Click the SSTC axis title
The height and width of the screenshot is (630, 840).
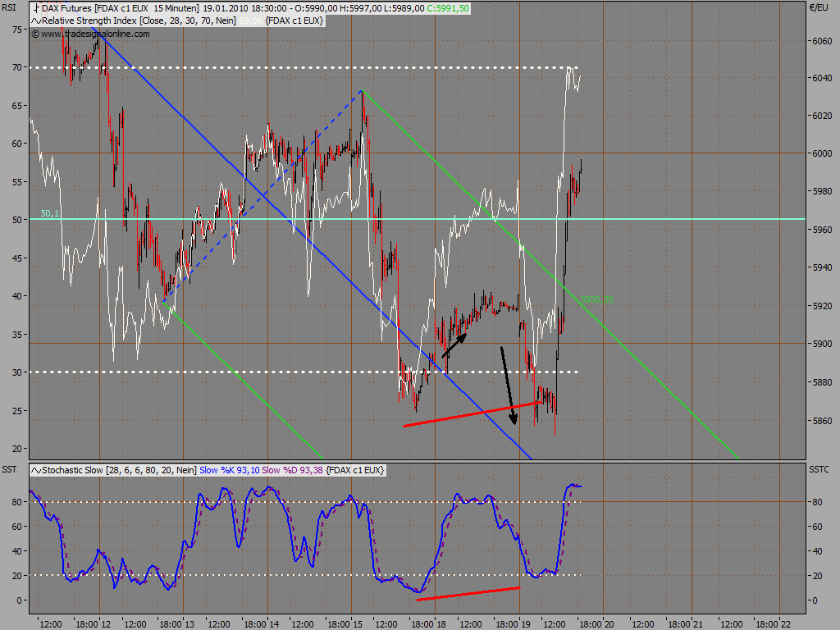point(819,469)
